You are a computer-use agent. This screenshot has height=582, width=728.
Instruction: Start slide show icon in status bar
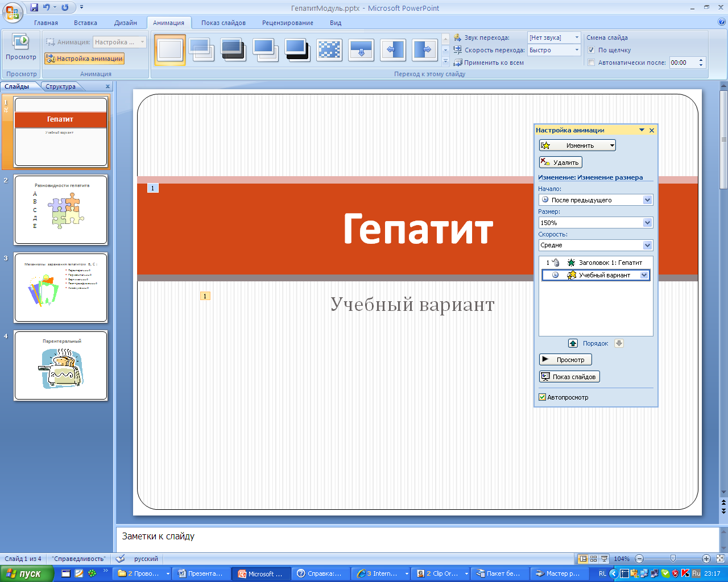604,559
